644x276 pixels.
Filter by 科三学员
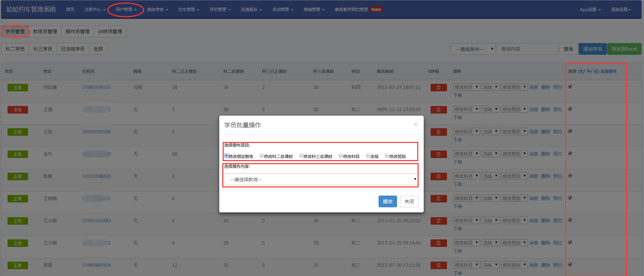tap(43, 49)
